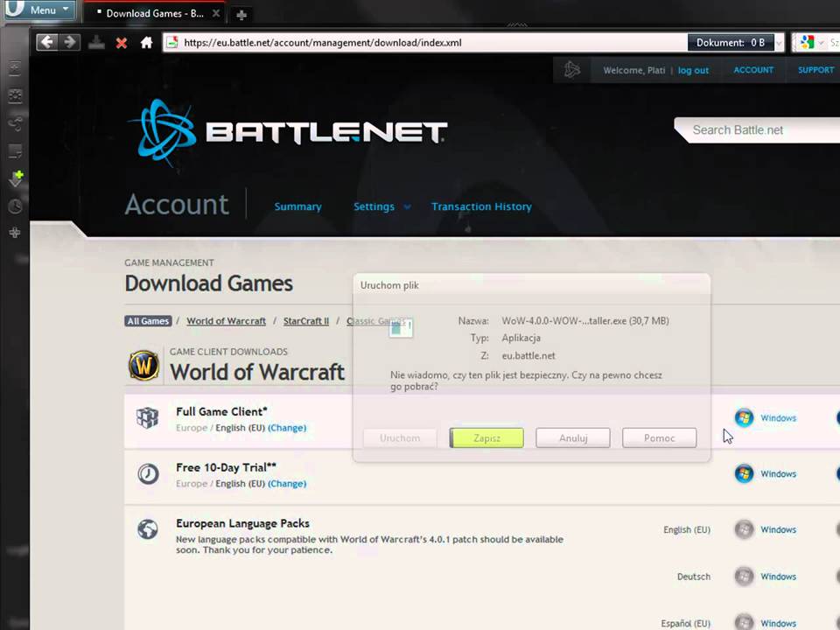Download Español (EU) language pack for Windows
The width and height of the screenshot is (840, 630).
(765, 623)
